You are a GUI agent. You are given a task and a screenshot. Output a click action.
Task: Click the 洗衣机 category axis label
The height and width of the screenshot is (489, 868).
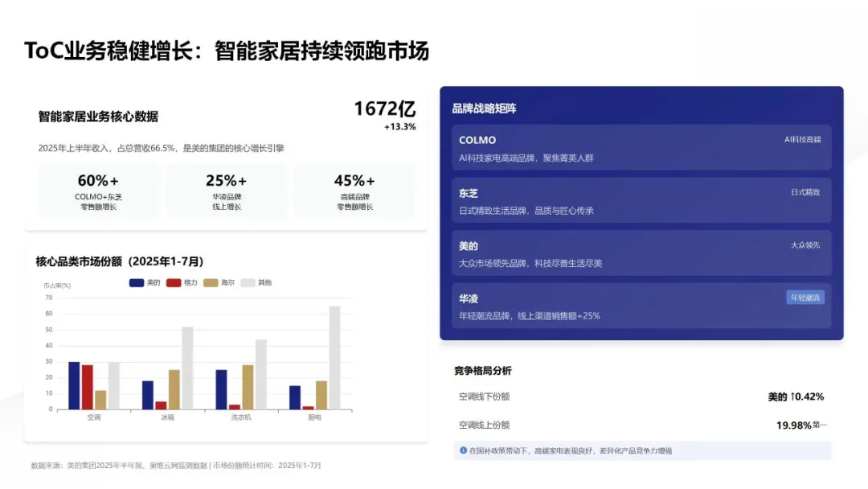pos(241,417)
